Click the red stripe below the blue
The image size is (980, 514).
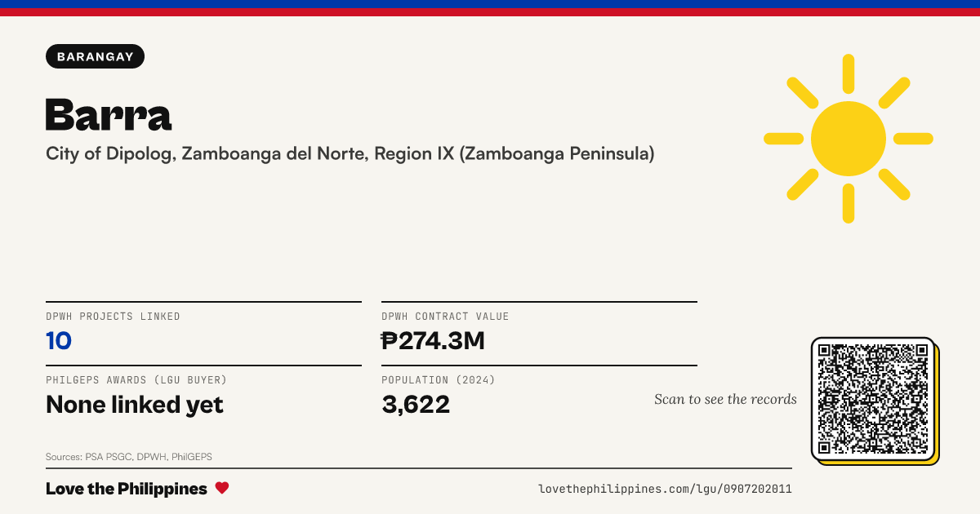point(490,12)
